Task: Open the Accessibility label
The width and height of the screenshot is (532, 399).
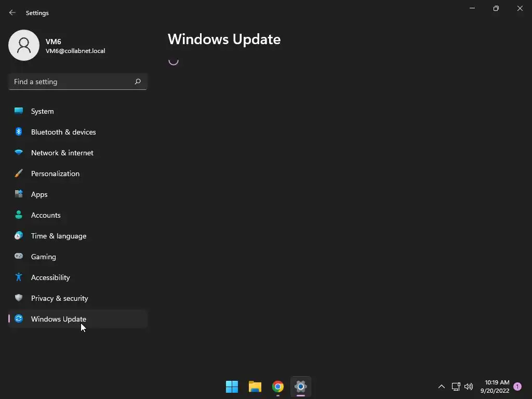Action: click(x=50, y=277)
